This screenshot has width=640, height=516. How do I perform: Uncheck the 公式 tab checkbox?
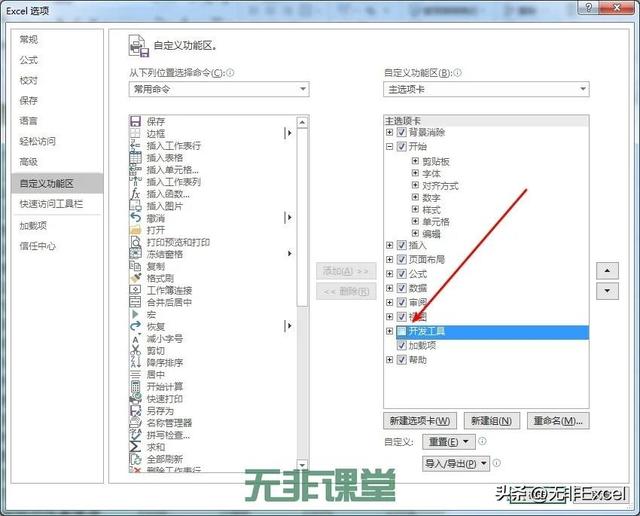(402, 274)
